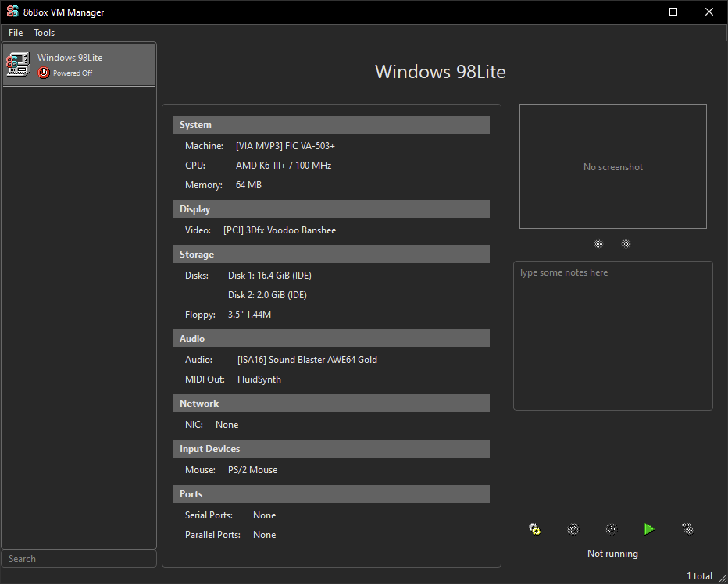Show the previous screenshot with the left arrow
This screenshot has height=584, width=728.
[598, 244]
